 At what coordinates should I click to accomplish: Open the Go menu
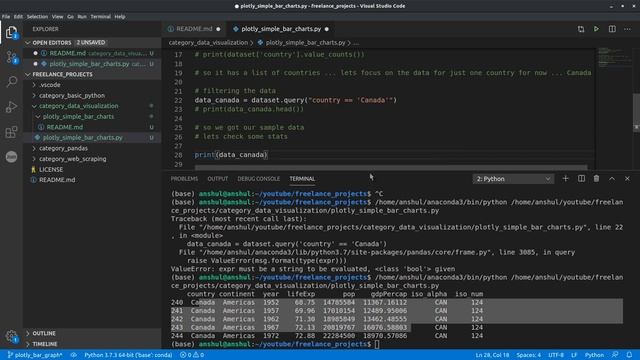(x=71, y=17)
